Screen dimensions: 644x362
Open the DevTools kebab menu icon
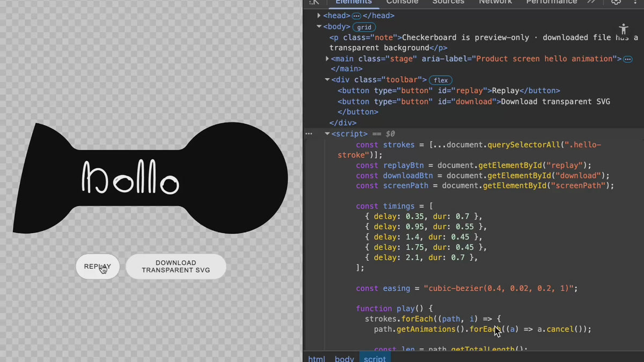[635, 2]
